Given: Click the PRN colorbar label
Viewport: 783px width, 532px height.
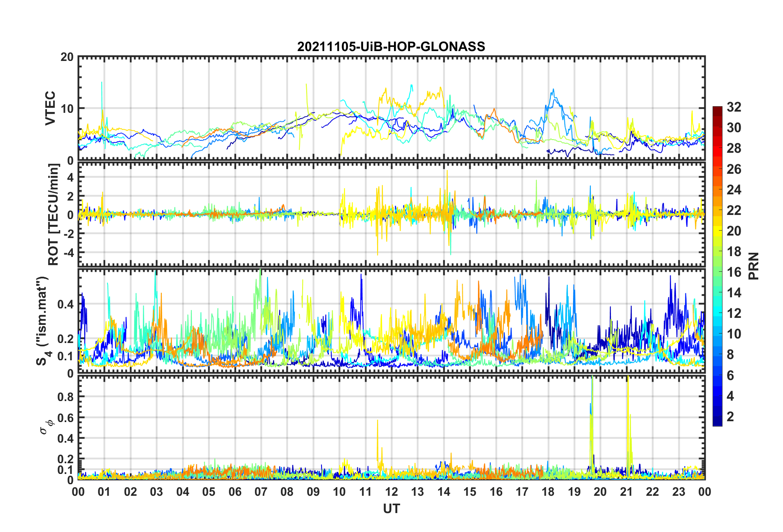Looking at the screenshot, I should [x=753, y=266].
